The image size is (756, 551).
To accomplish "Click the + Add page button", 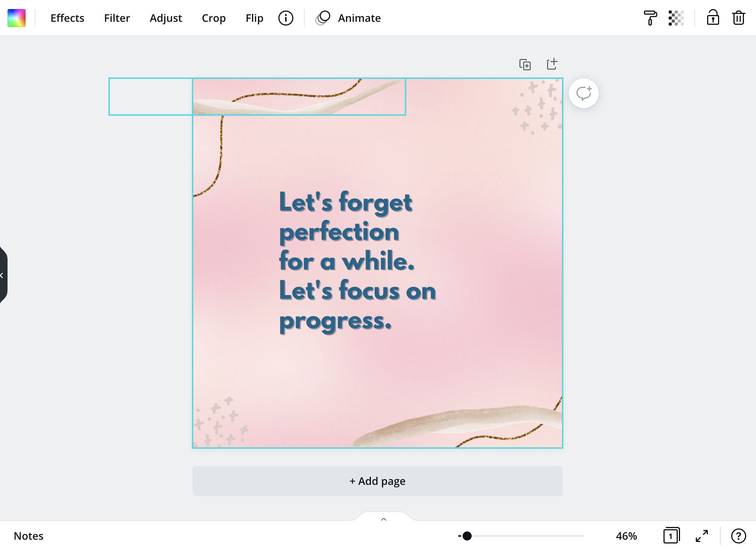I will pos(378,481).
